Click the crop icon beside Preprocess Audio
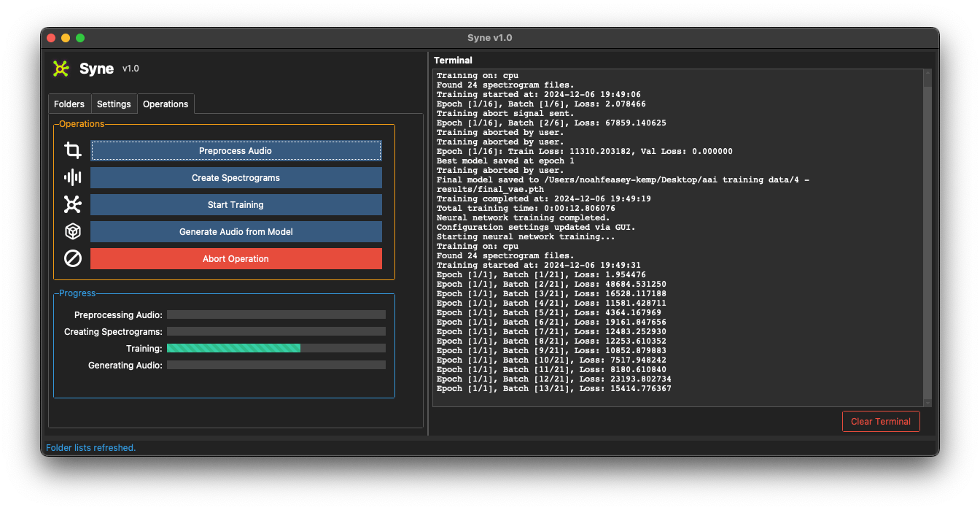 pyautogui.click(x=72, y=150)
